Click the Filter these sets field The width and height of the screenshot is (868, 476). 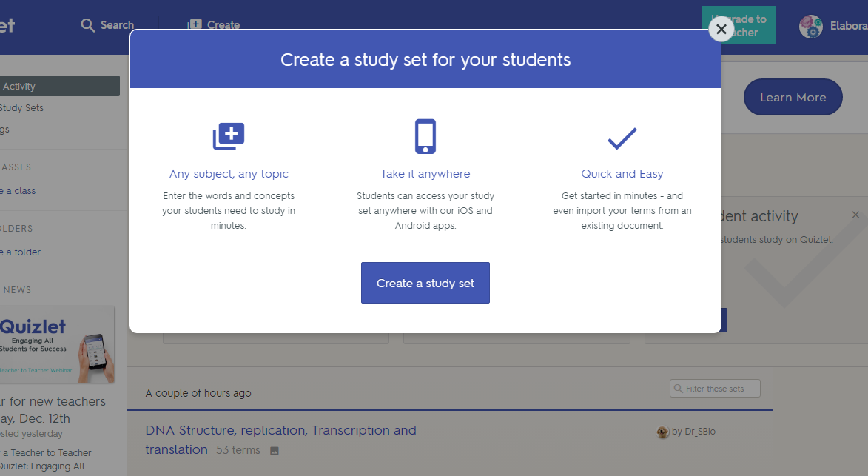[x=715, y=389]
